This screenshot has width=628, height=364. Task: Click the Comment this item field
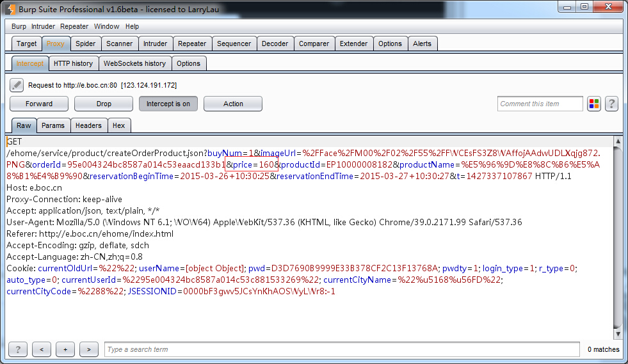(x=540, y=104)
